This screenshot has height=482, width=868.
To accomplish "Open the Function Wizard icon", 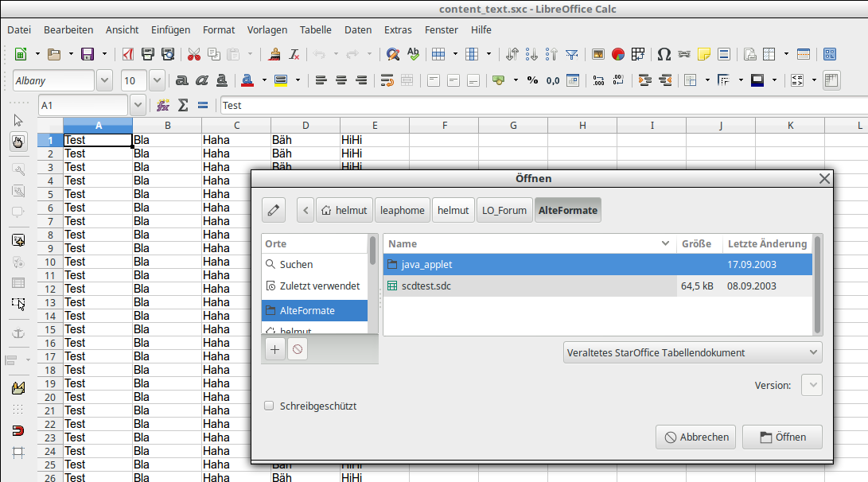I will (163, 105).
